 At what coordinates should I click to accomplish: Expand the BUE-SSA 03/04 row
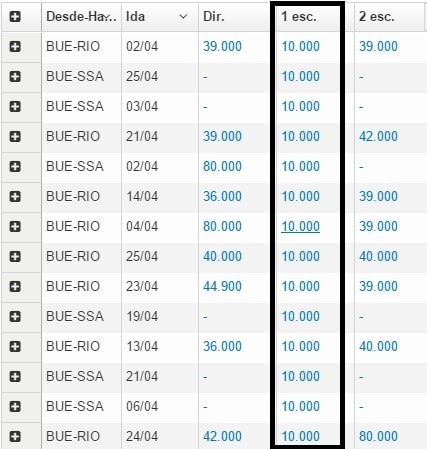[x=15, y=106]
